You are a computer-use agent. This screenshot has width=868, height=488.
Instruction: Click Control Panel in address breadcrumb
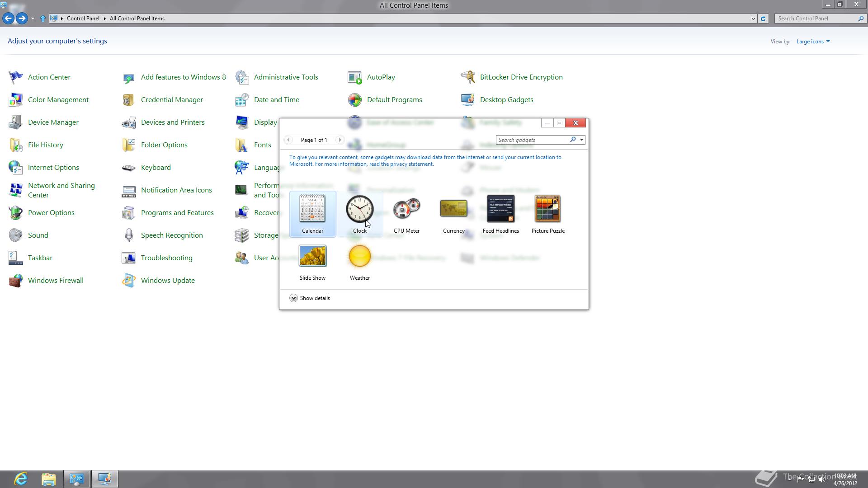pos(83,19)
